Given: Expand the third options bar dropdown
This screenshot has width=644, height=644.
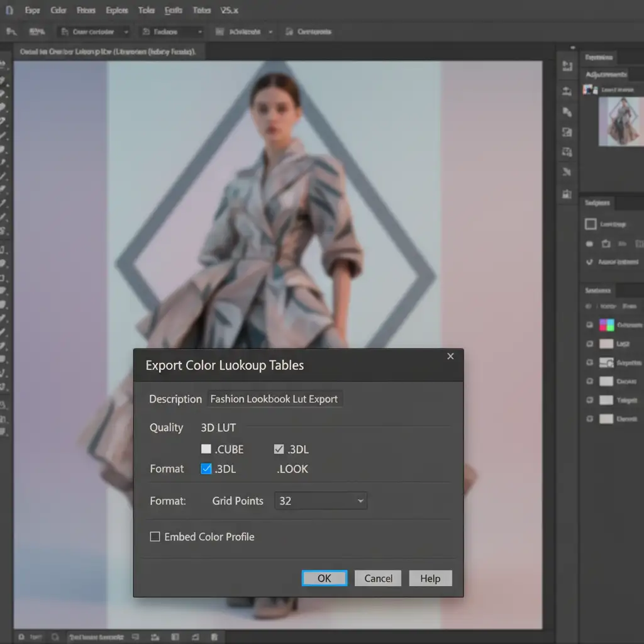Looking at the screenshot, I should pyautogui.click(x=245, y=31).
